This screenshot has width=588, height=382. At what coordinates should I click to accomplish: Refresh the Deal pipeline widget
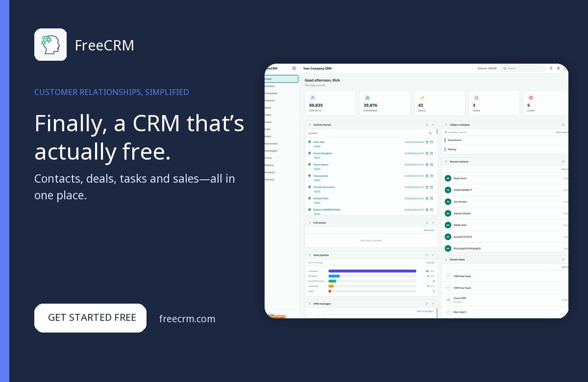click(x=426, y=255)
